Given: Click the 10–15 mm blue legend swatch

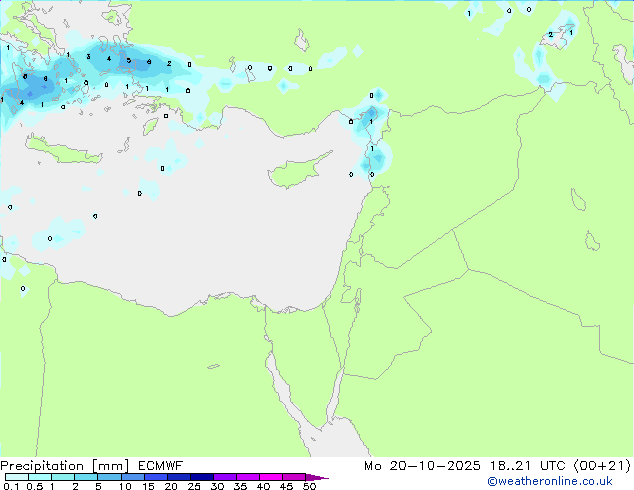Looking at the screenshot, I should point(133,477).
